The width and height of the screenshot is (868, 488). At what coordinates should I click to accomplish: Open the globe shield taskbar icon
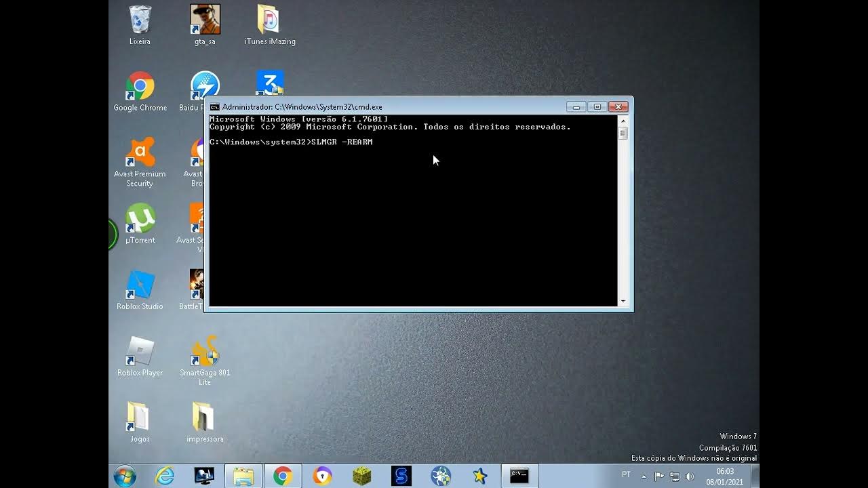click(x=441, y=476)
